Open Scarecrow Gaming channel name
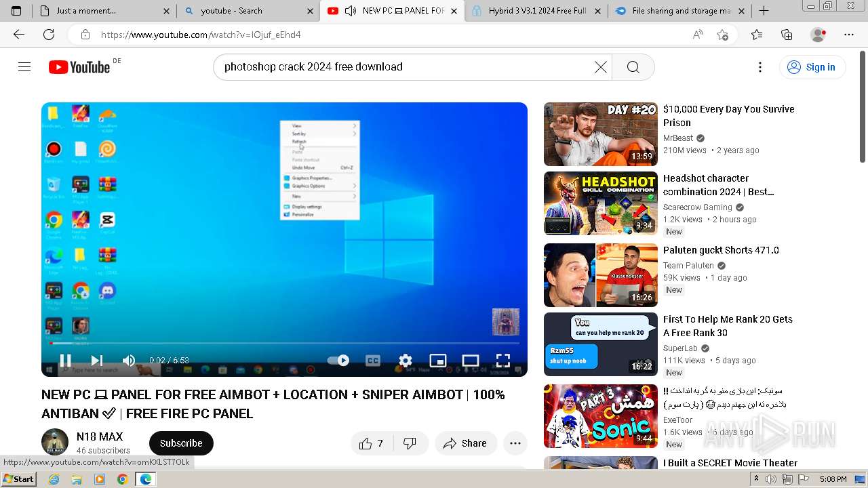Viewport: 868px width, 488px height. click(x=698, y=207)
